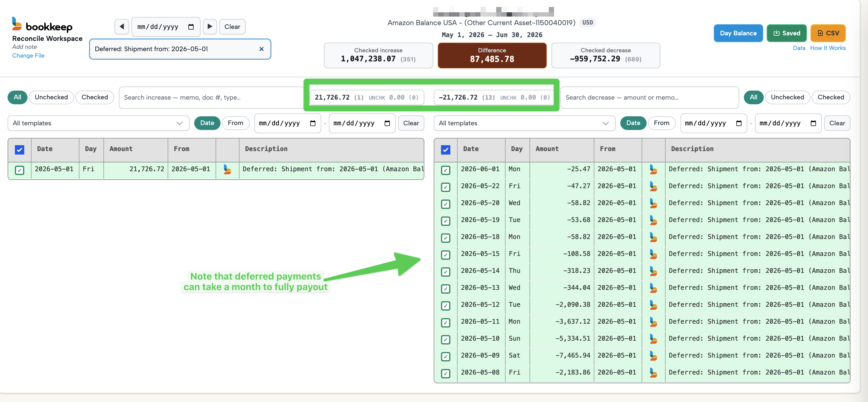This screenshot has height=402, width=868.
Task: Clear the increase date range
Action: pos(411,123)
